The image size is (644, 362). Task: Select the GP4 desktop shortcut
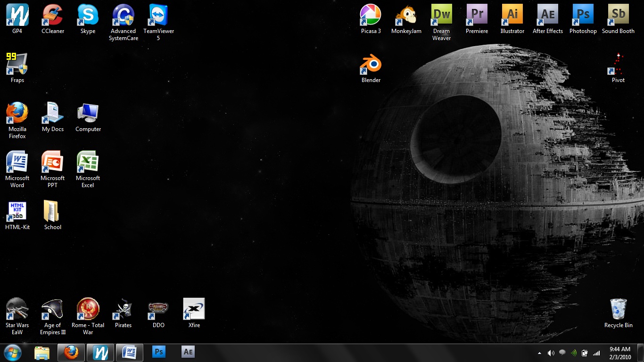[17, 19]
